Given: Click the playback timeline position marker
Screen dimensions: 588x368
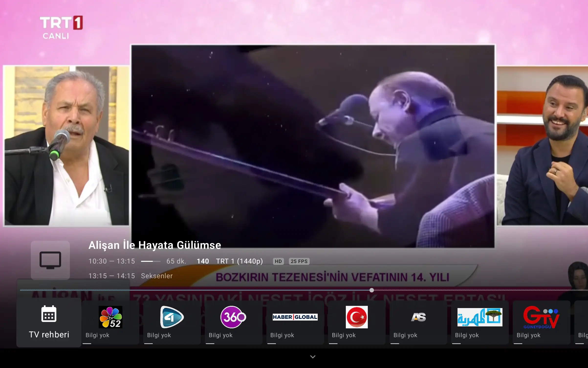Looking at the screenshot, I should point(372,290).
